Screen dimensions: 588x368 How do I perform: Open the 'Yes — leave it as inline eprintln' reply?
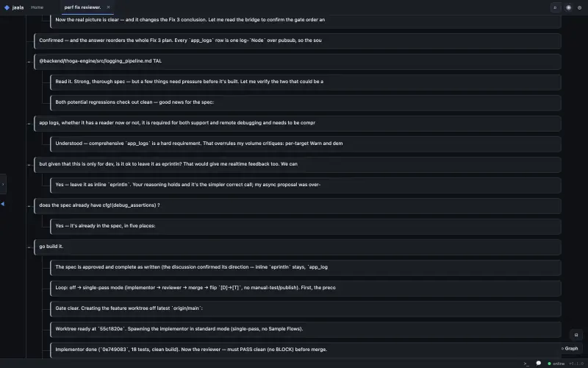click(305, 185)
